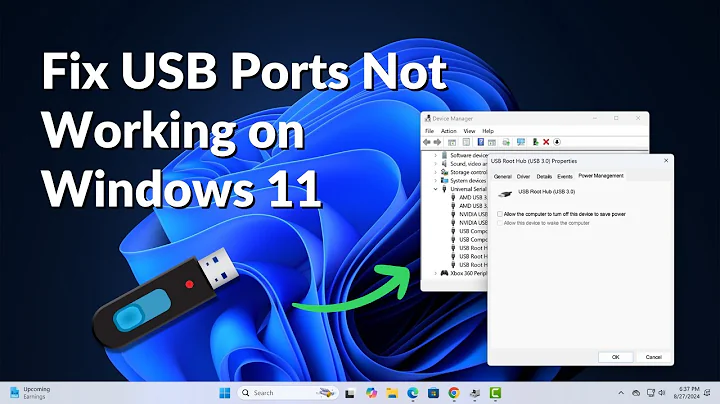Select the Universal Serial Bus controllers row
This screenshot has width=720, height=404.
(464, 189)
